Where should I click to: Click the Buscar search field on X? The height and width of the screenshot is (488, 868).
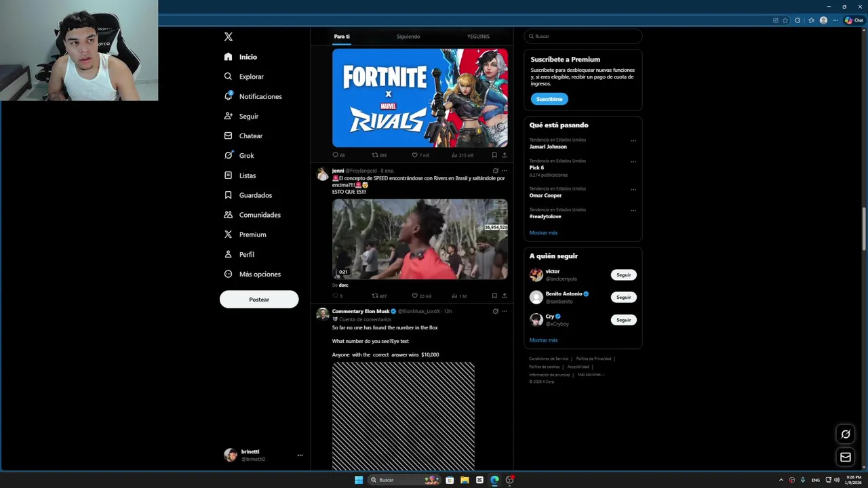[x=583, y=36]
